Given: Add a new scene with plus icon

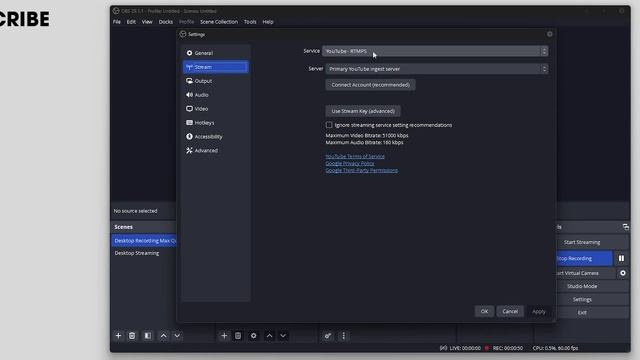Looking at the screenshot, I should pos(118,336).
